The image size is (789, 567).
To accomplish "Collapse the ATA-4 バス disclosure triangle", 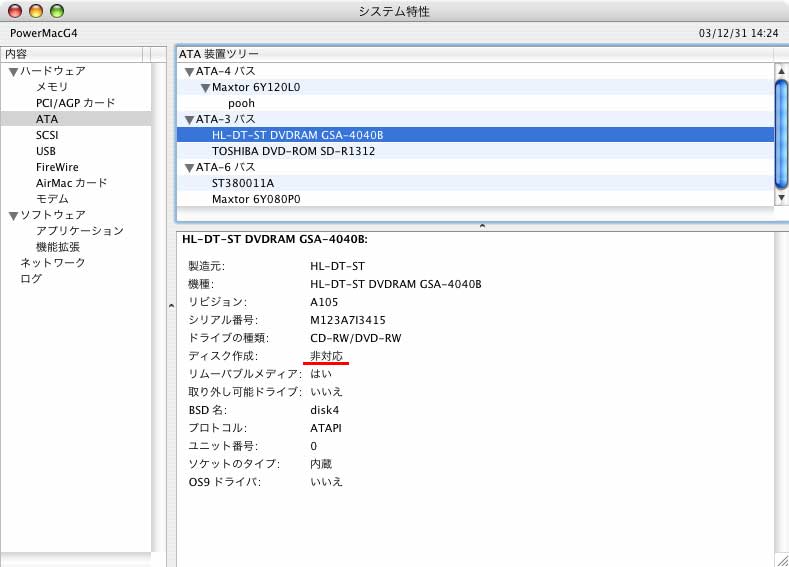I will 189,72.
